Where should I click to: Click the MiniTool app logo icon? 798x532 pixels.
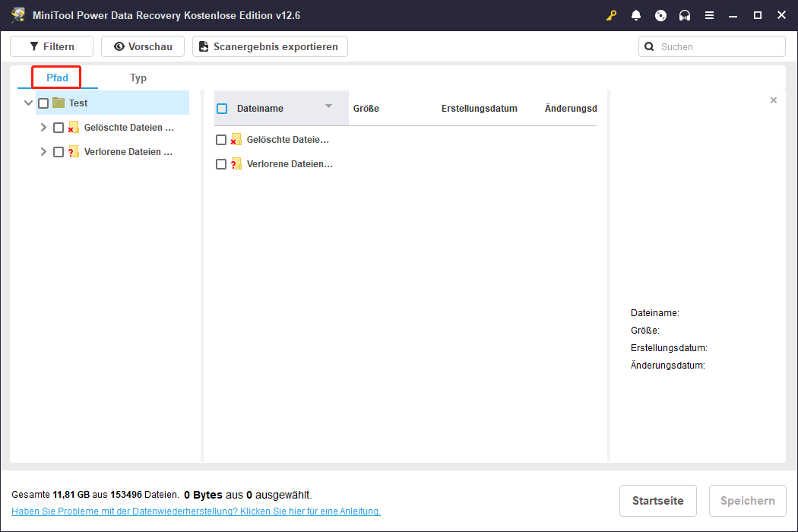click(x=17, y=14)
